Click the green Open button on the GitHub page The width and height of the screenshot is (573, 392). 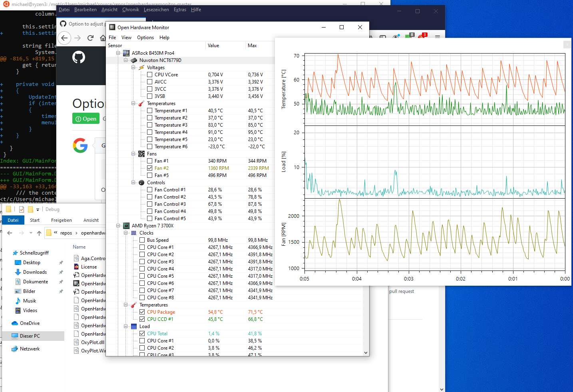pyautogui.click(x=86, y=118)
